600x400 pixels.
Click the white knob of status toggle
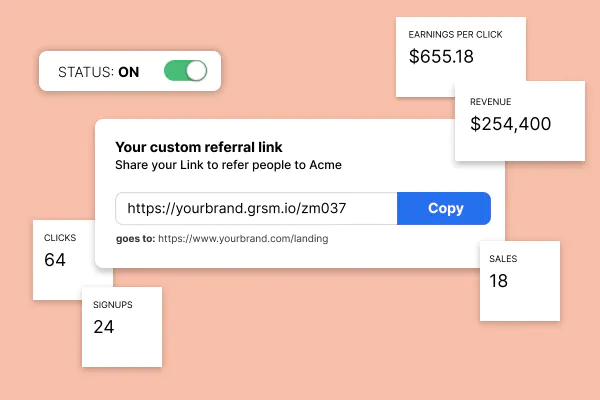tap(196, 71)
